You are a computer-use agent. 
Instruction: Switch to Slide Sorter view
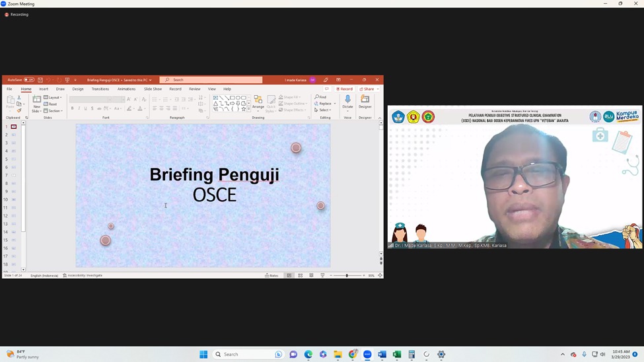(x=301, y=275)
